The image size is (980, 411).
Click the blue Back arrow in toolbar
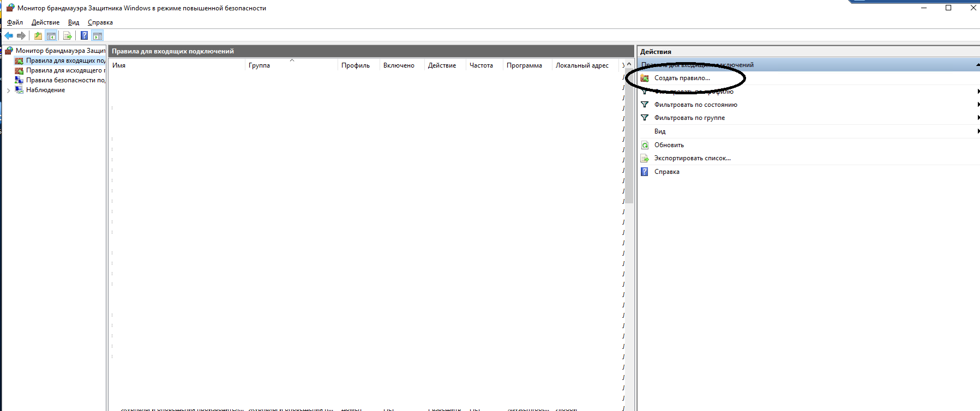[x=9, y=36]
